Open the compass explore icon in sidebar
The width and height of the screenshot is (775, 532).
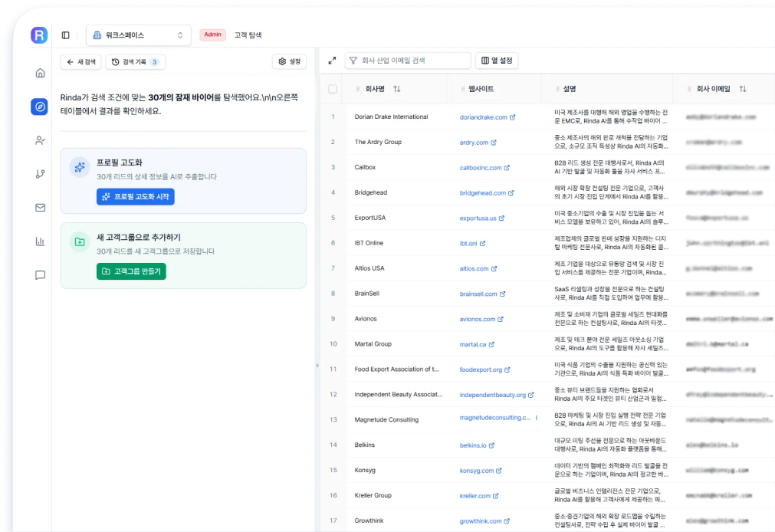tap(40, 107)
